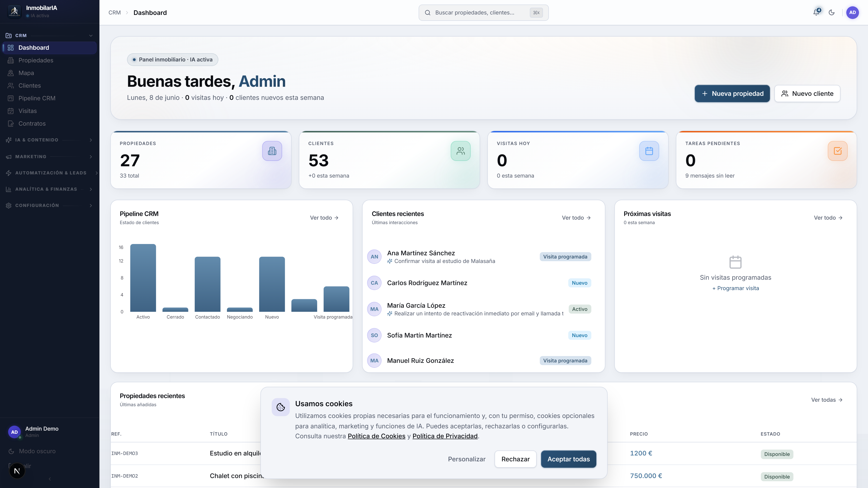Click the CA avatar of Carlos Rodríguez Martínez
The width and height of the screenshot is (868, 488).
coord(374,283)
